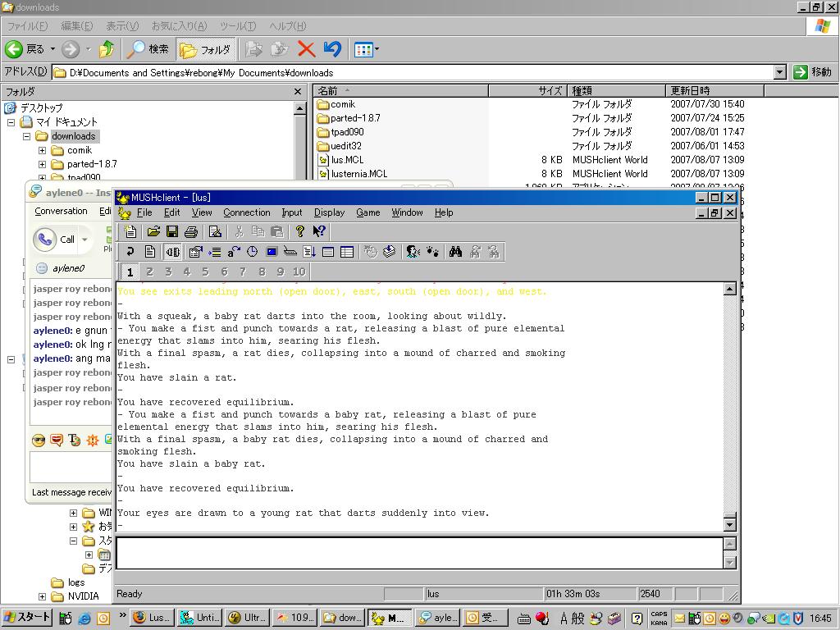Toggle CAPS KANA indicator in taskbar
The image size is (840, 630).
click(x=659, y=619)
